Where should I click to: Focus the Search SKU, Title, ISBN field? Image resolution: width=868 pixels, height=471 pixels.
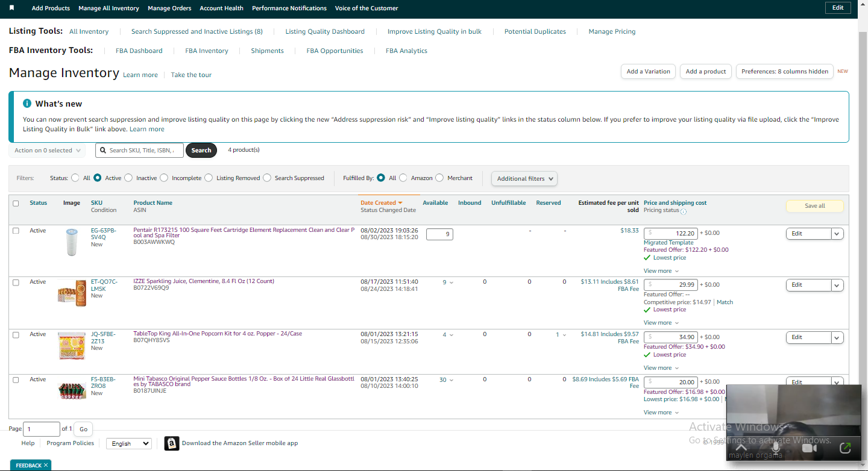[139, 151]
